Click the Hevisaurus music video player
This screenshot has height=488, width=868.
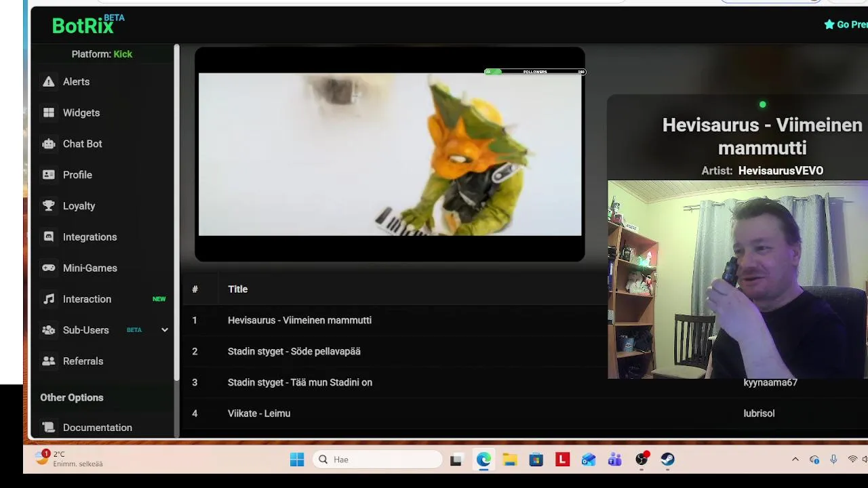coord(390,154)
